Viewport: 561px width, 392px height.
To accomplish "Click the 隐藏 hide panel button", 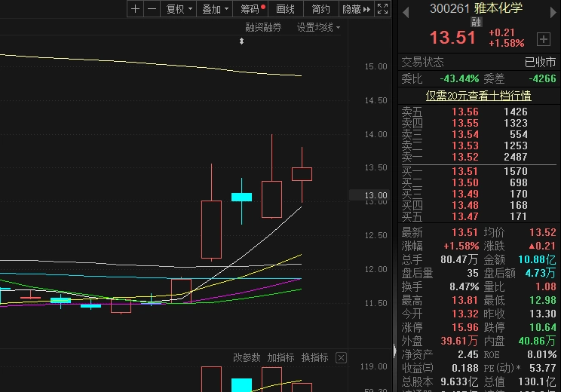I will click(x=356, y=9).
